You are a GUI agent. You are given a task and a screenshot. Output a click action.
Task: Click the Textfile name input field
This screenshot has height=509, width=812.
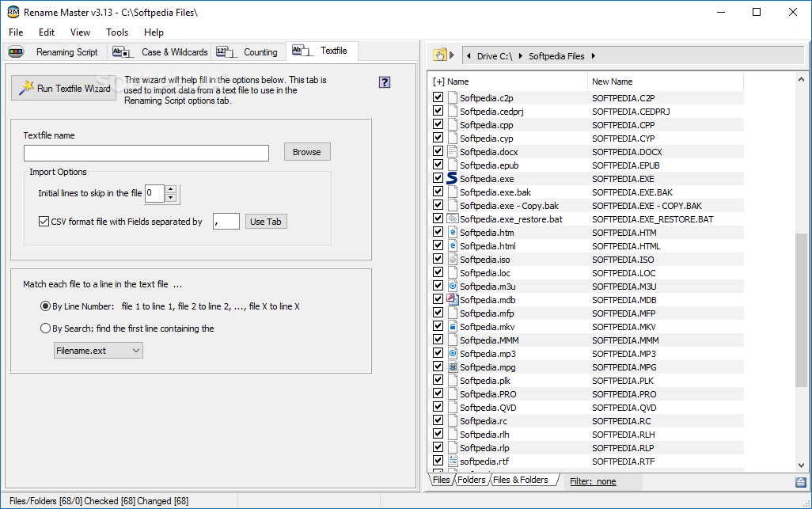tap(146, 153)
